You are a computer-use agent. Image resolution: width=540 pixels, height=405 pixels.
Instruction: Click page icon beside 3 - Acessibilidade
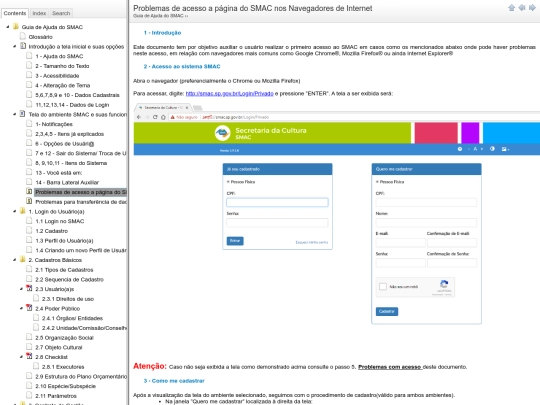click(x=30, y=75)
